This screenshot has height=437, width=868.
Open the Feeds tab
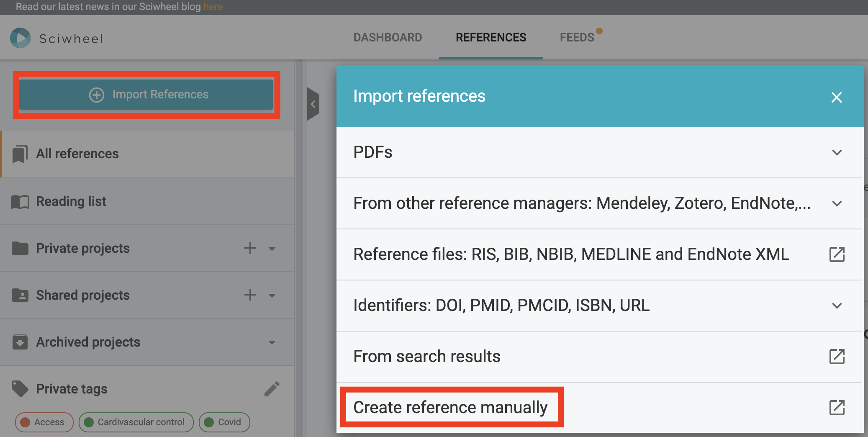coord(577,38)
